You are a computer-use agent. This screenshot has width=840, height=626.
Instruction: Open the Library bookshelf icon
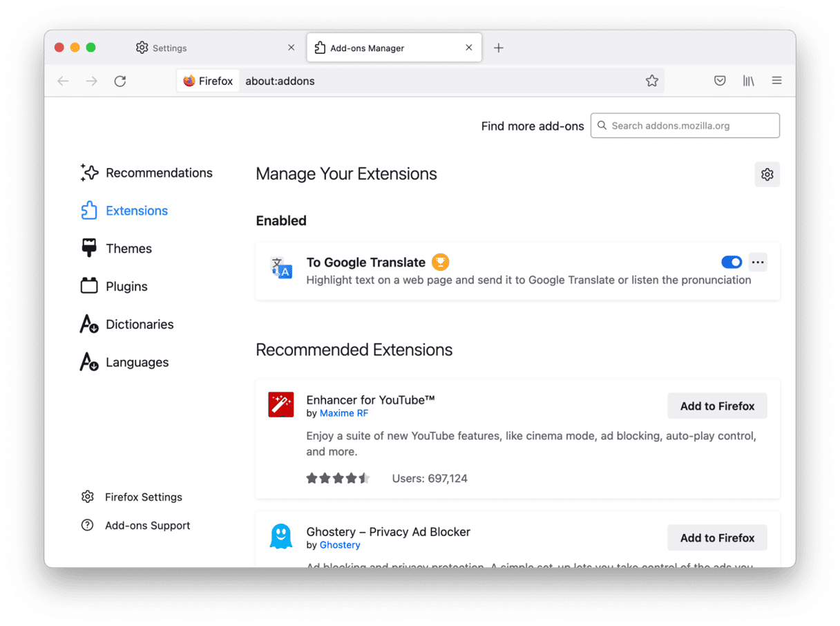click(x=748, y=81)
